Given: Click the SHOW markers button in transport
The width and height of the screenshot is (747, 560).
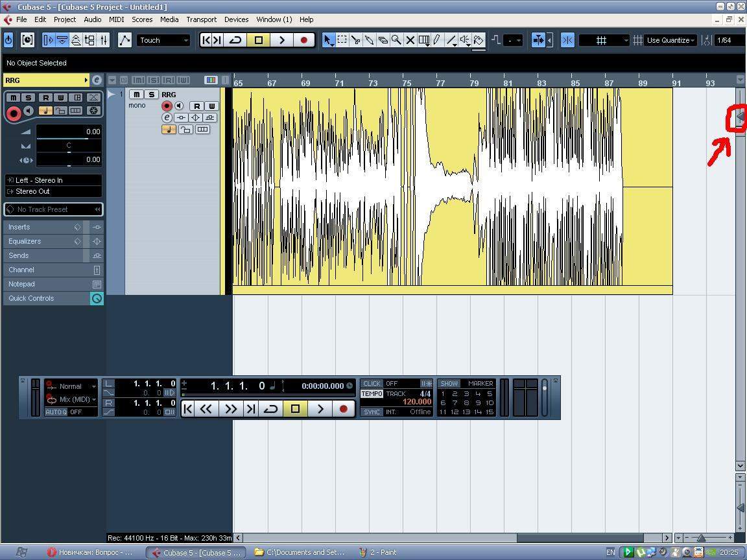Looking at the screenshot, I should [449, 384].
